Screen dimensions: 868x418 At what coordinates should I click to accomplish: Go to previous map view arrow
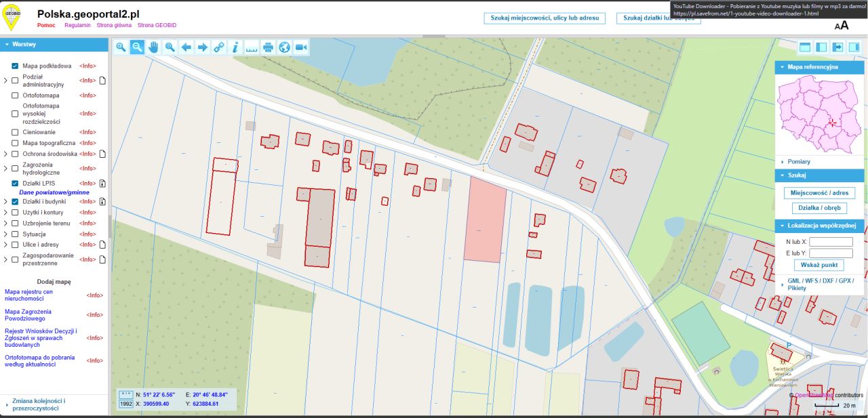click(x=186, y=47)
